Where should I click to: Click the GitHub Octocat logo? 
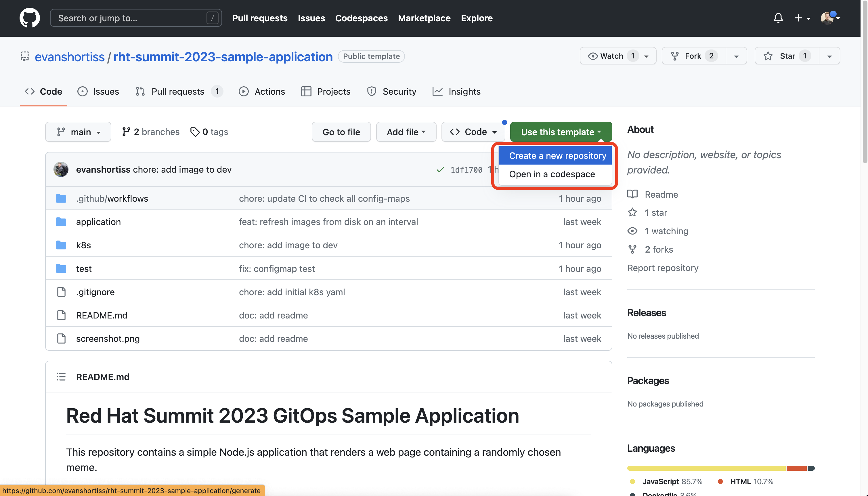[x=30, y=18]
